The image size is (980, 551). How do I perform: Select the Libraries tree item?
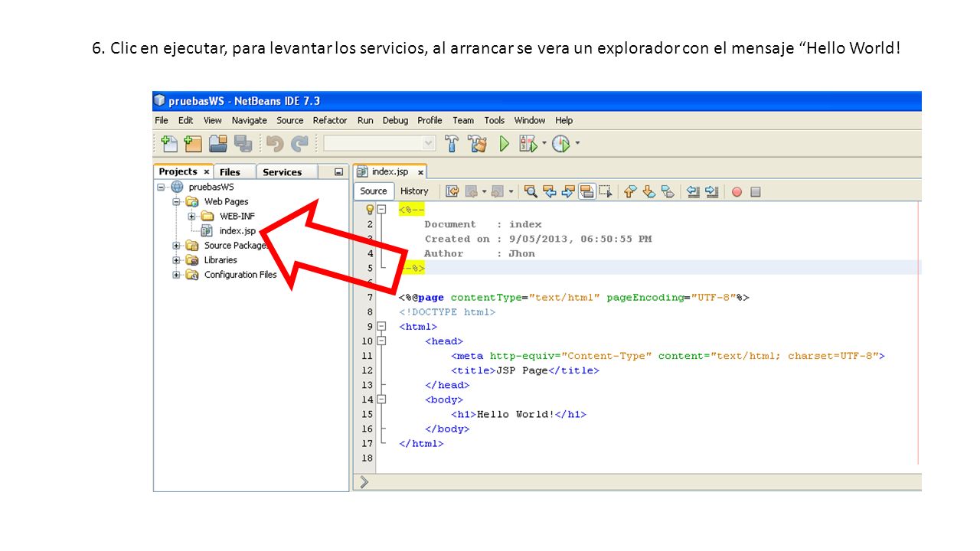coord(211,260)
